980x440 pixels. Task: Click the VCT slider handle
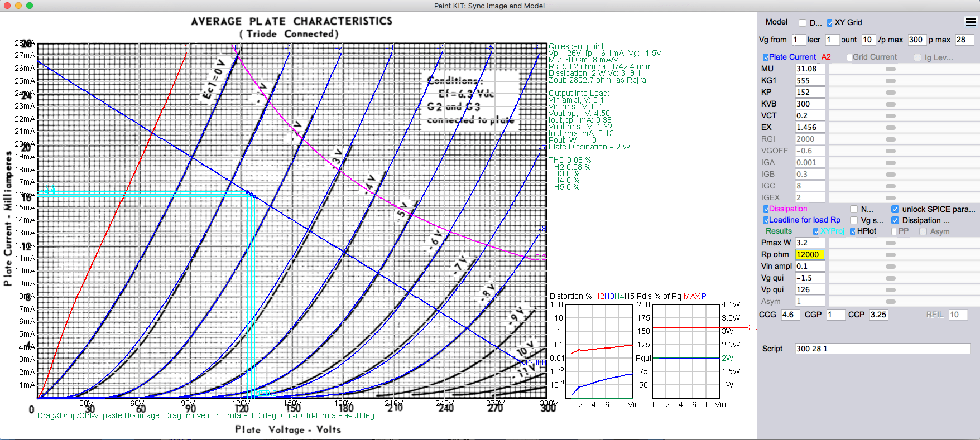click(x=891, y=116)
